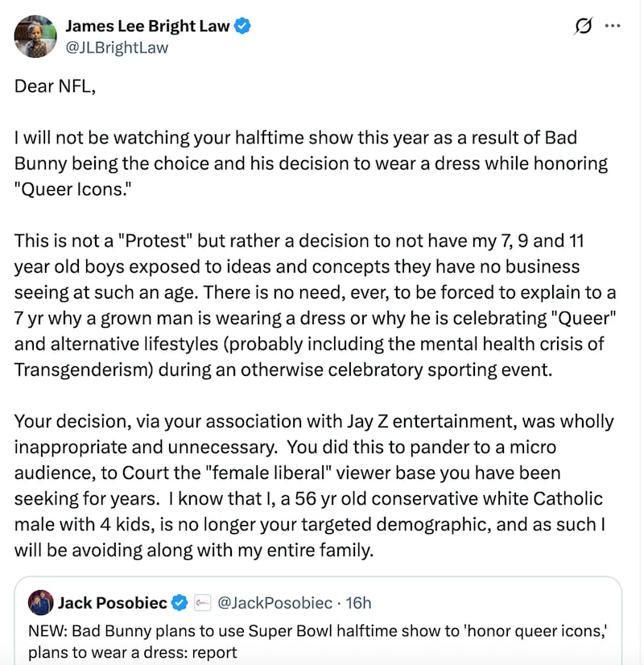Viewport: 644px width, 665px height.
Task: Click the phrase '"Queer Icons."' in the post
Action: [x=65, y=189]
